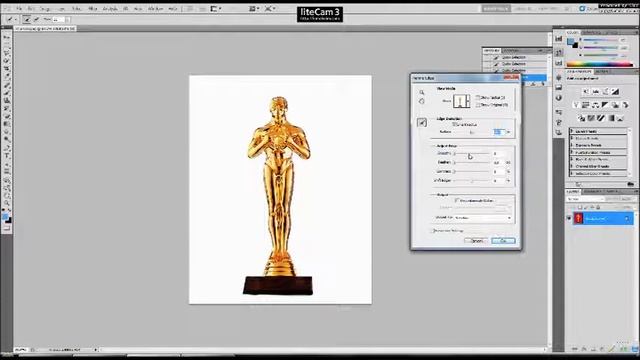Select the Zoom tool in Refine Edge dialog

click(x=422, y=92)
